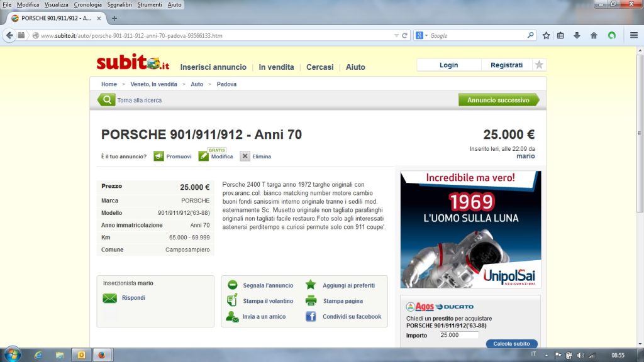
Task: Click the green envelope Rispondi icon
Action: (109, 298)
